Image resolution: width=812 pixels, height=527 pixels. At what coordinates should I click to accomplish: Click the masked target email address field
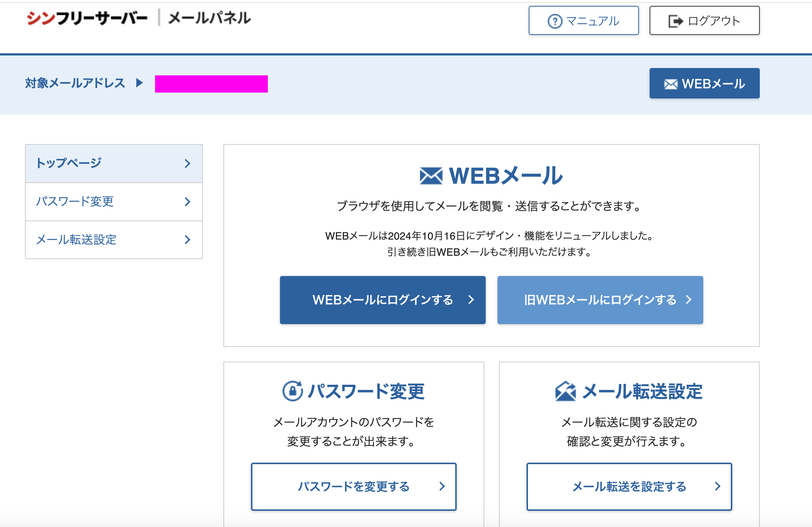(211, 84)
